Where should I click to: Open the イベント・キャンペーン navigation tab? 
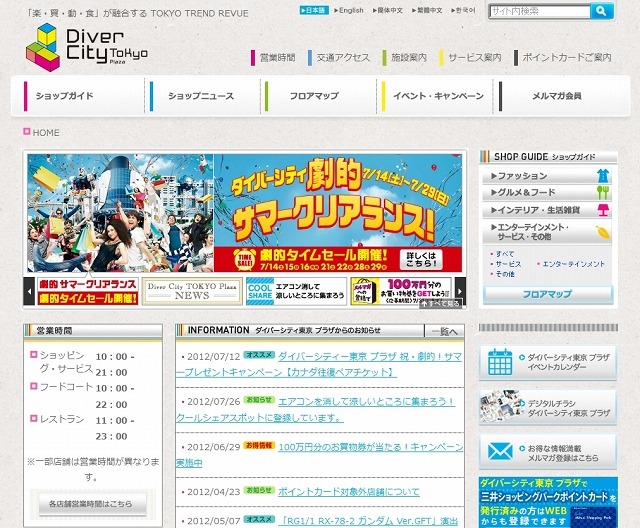coord(435,96)
